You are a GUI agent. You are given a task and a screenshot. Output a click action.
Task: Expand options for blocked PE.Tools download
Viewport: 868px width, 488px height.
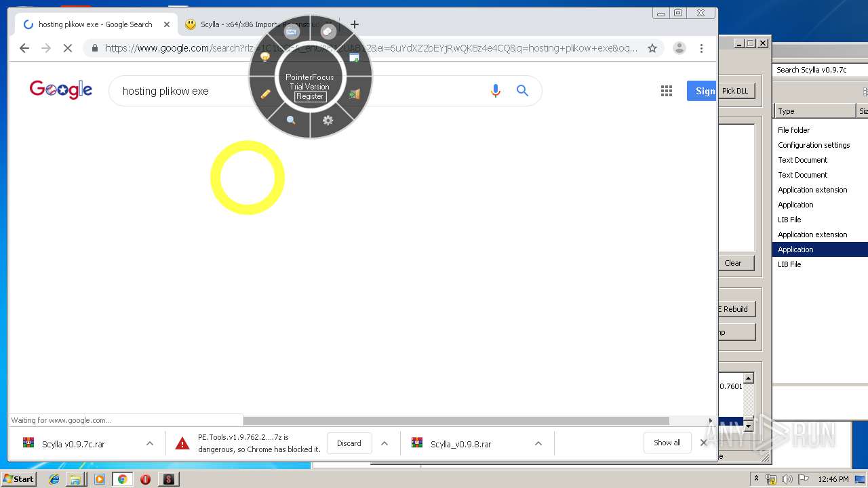384,443
